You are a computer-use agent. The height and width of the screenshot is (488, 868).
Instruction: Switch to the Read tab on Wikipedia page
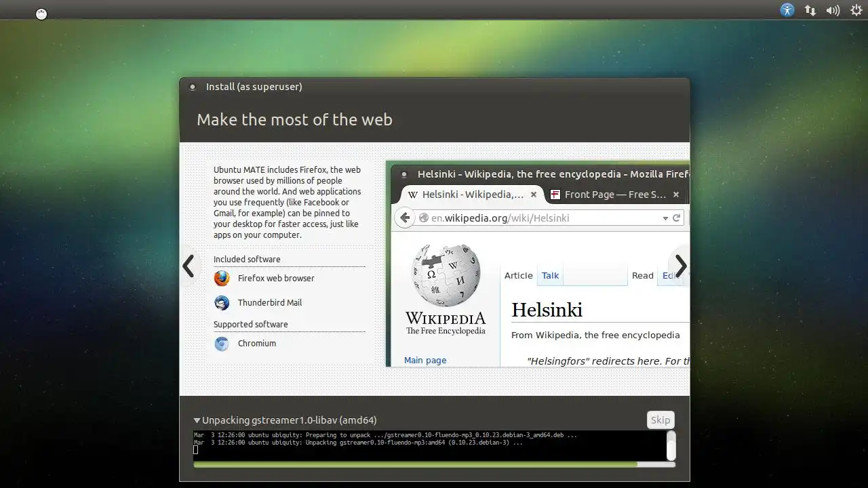[x=642, y=275]
